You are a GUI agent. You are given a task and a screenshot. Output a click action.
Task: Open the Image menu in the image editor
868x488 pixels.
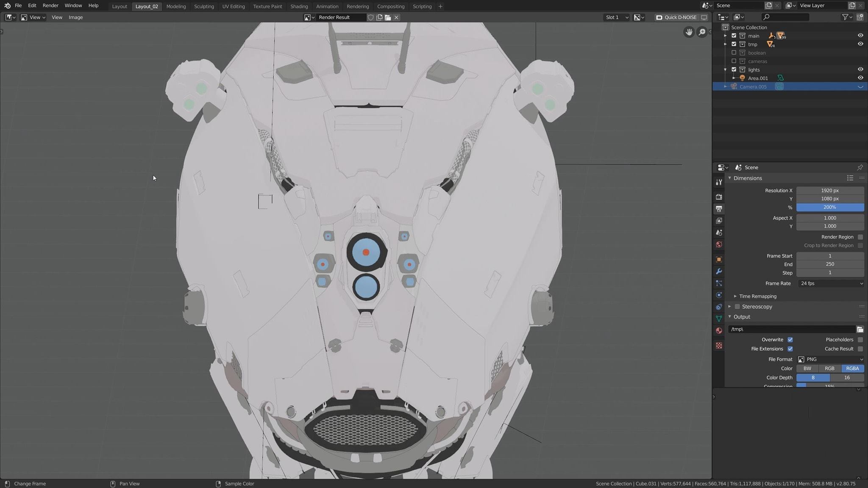point(75,17)
